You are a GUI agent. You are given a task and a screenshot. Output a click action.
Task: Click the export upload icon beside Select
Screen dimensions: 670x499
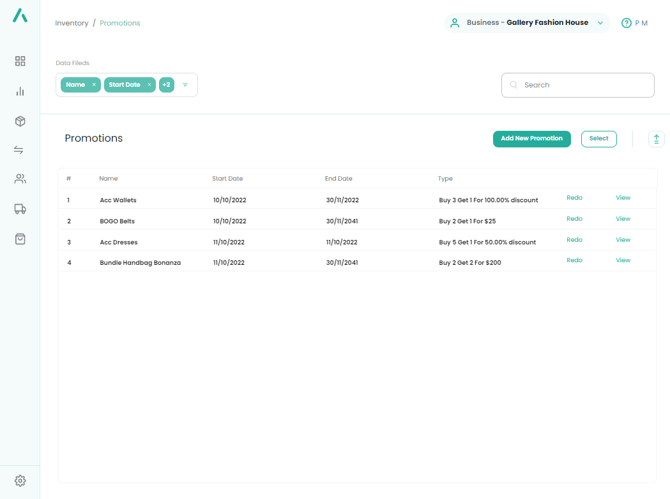click(x=656, y=139)
